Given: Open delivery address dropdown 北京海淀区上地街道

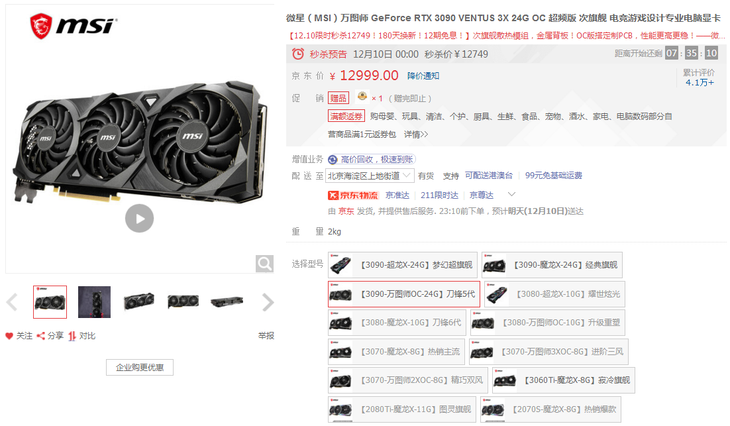Looking at the screenshot, I should pyautogui.click(x=370, y=176).
